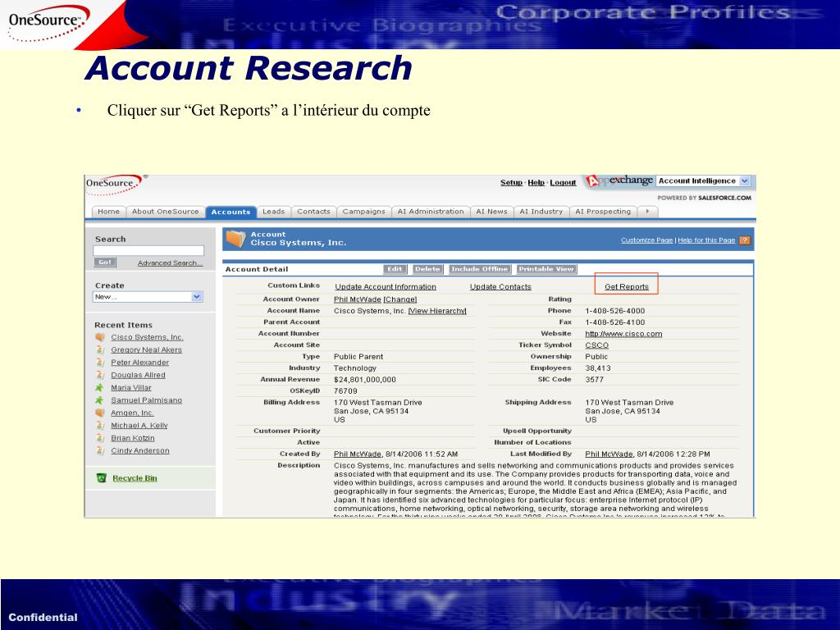Viewport: 840px width, 630px height.
Task: Open the AI Industry tab
Action: (x=541, y=212)
